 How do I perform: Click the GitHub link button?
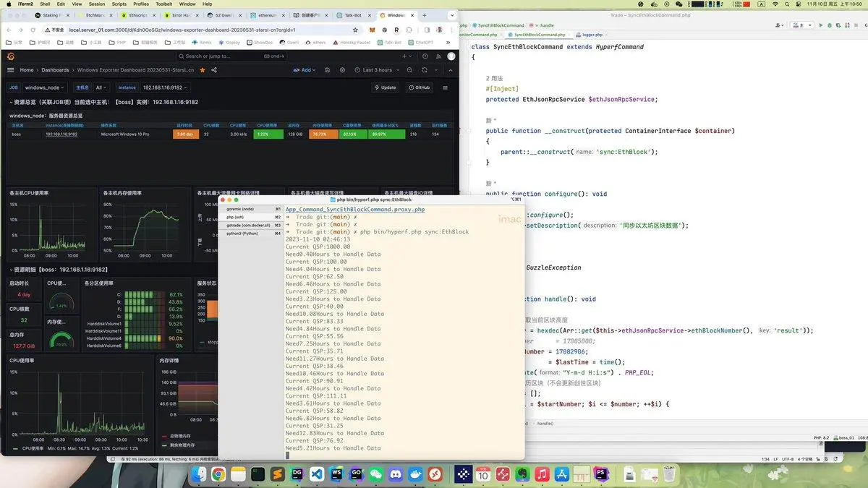tap(419, 87)
